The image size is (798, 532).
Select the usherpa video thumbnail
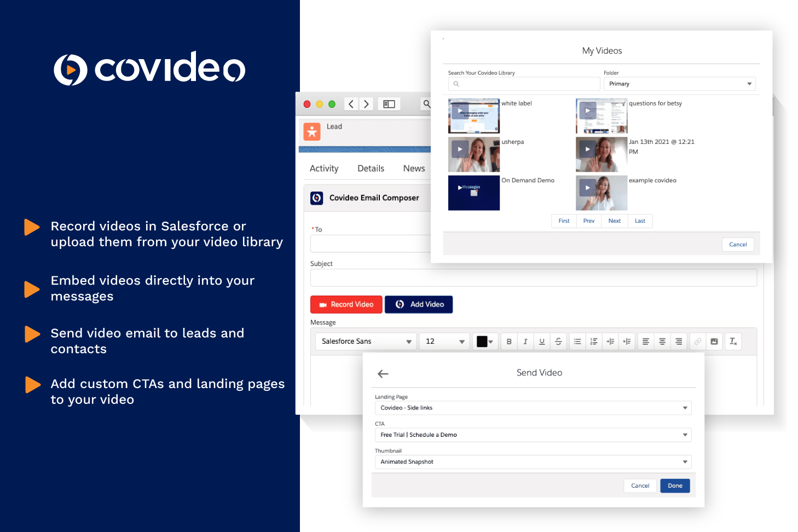click(473, 155)
